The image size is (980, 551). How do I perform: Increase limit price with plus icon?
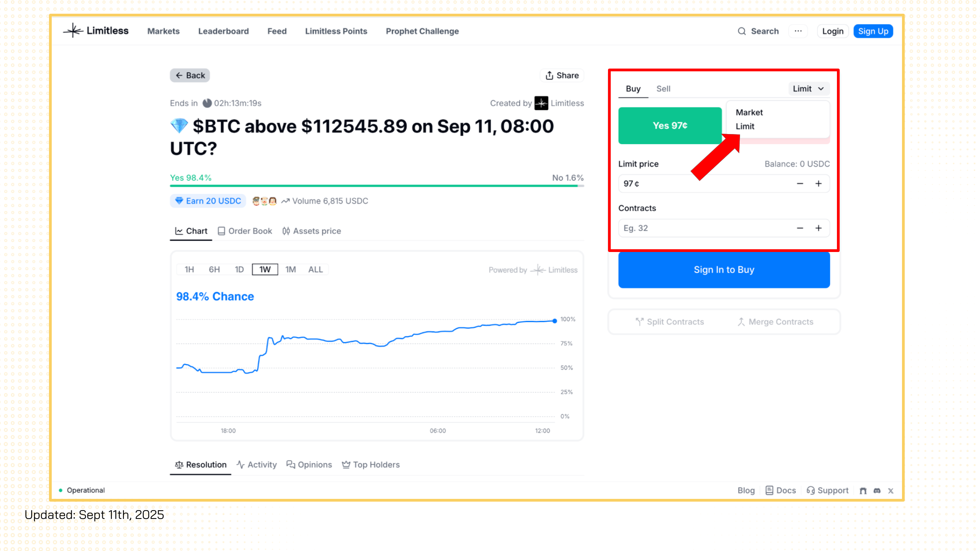tap(818, 183)
